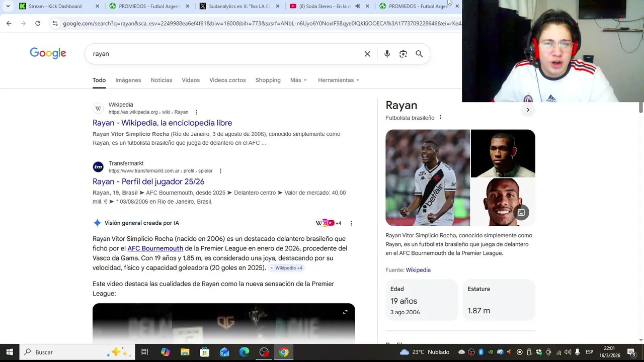
Task: Open more options for Transfermarkt result
Action: coord(220,171)
